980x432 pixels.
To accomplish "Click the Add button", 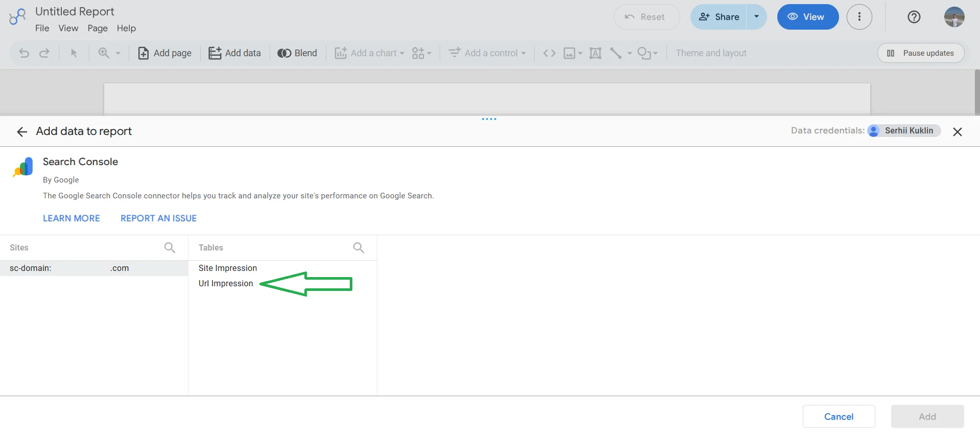I will click(927, 417).
